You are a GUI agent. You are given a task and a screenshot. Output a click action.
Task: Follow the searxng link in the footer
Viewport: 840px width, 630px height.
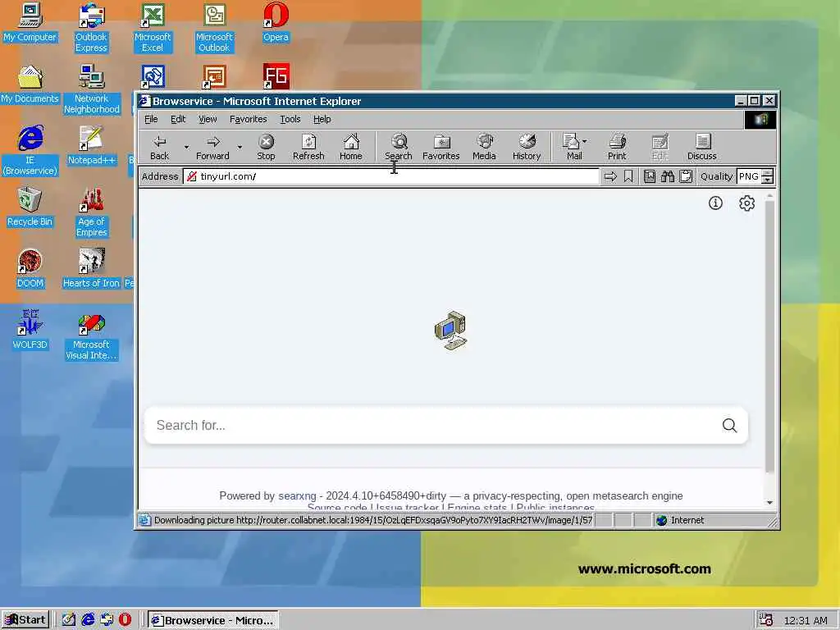(297, 496)
